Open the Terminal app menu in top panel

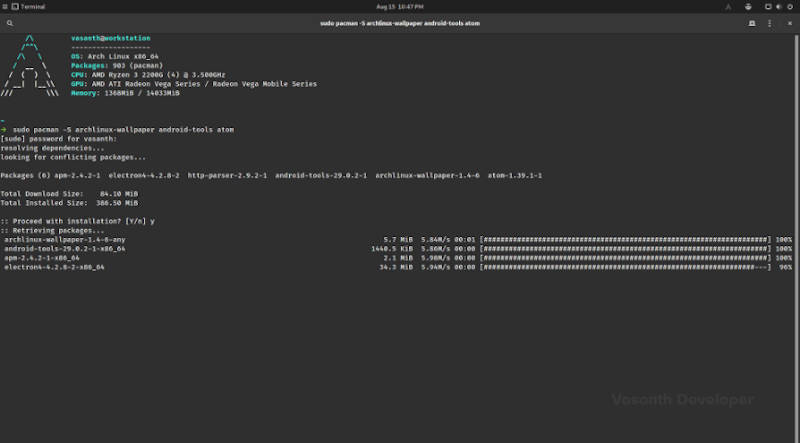tap(29, 7)
